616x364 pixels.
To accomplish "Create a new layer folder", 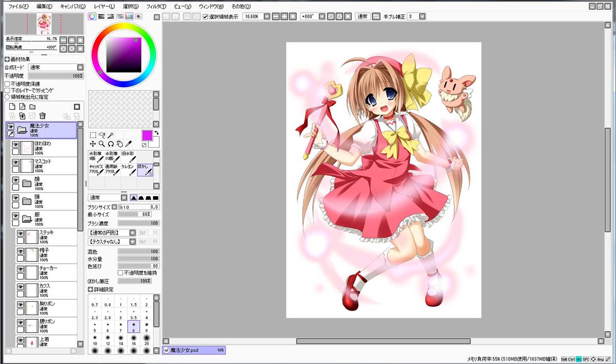I will (32, 107).
